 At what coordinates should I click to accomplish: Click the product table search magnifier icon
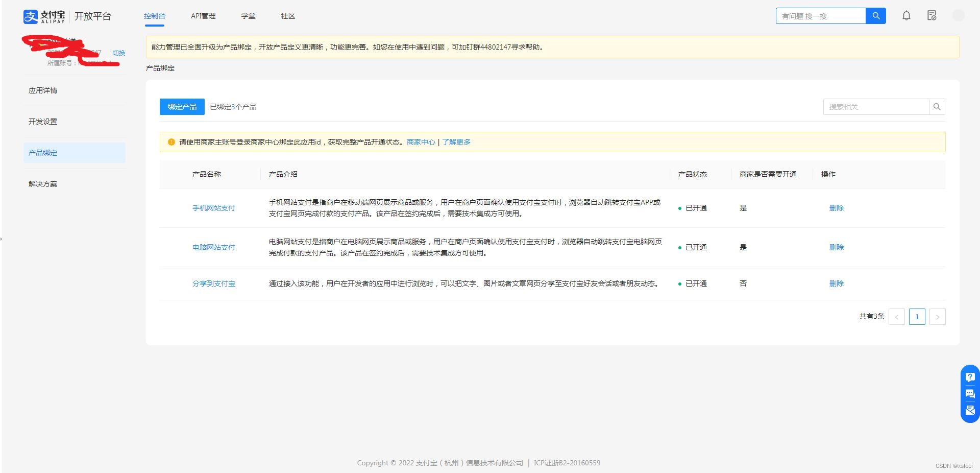(x=937, y=107)
